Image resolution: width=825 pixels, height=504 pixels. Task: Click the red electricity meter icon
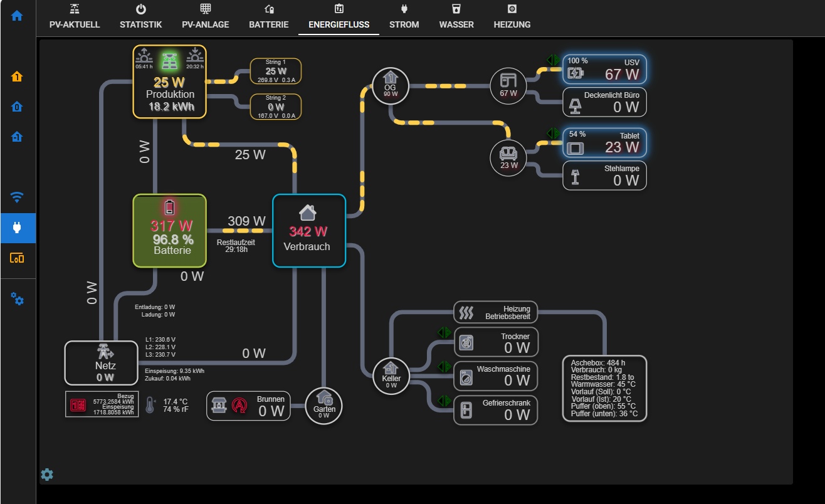(x=78, y=405)
